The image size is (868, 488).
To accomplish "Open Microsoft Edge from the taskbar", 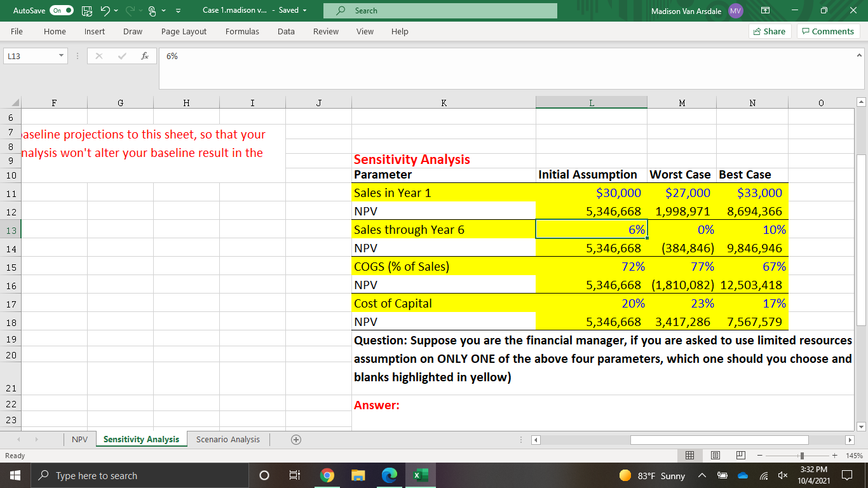I will tap(389, 476).
